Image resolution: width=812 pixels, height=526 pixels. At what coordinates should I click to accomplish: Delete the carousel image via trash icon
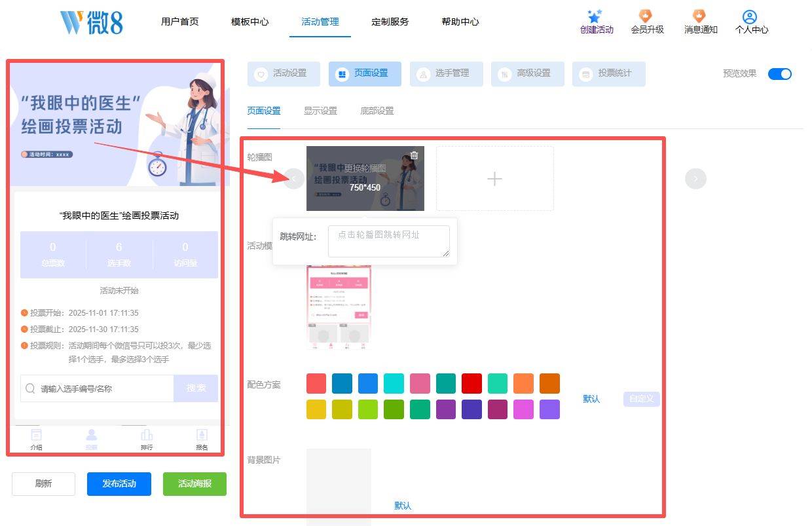pos(414,155)
